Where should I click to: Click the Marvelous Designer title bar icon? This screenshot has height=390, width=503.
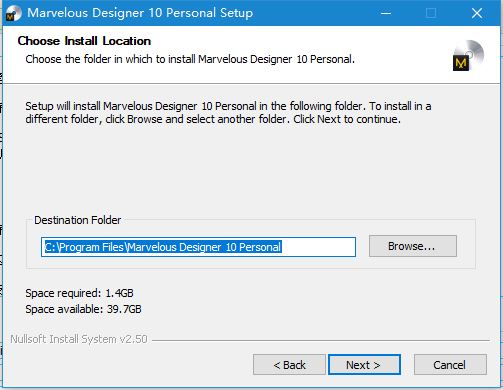click(x=13, y=13)
